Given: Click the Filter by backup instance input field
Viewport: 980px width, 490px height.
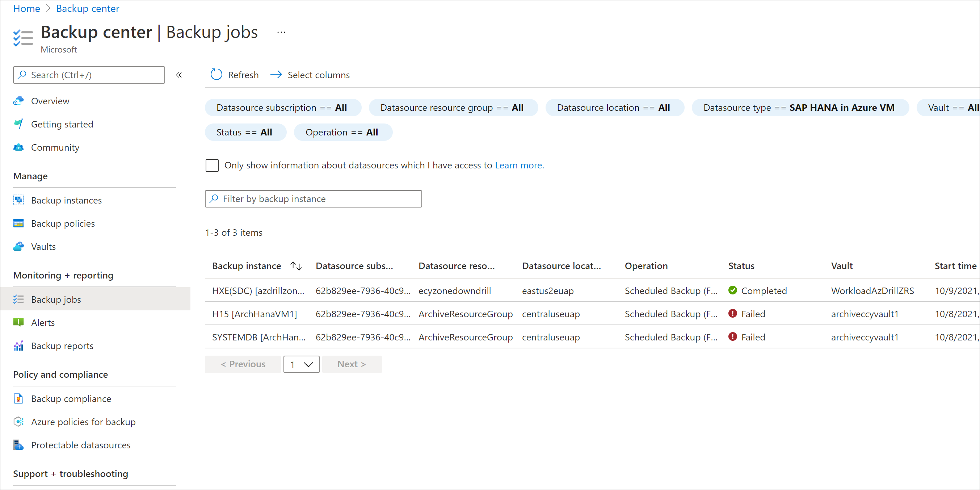Looking at the screenshot, I should coord(312,199).
